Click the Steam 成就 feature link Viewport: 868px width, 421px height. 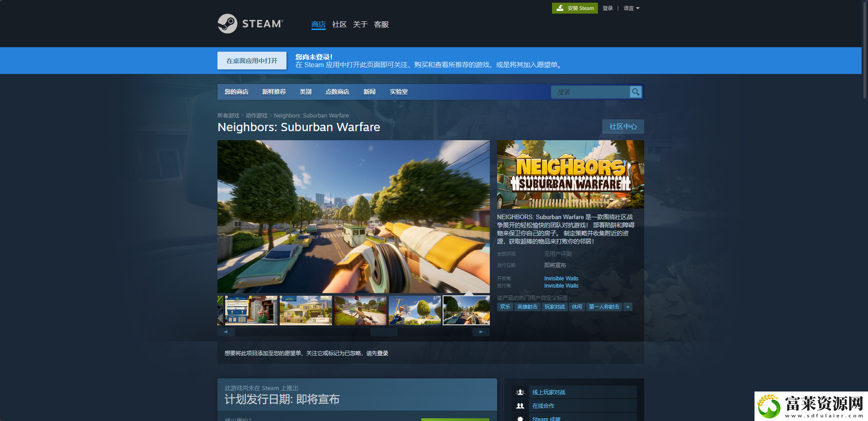click(x=547, y=419)
